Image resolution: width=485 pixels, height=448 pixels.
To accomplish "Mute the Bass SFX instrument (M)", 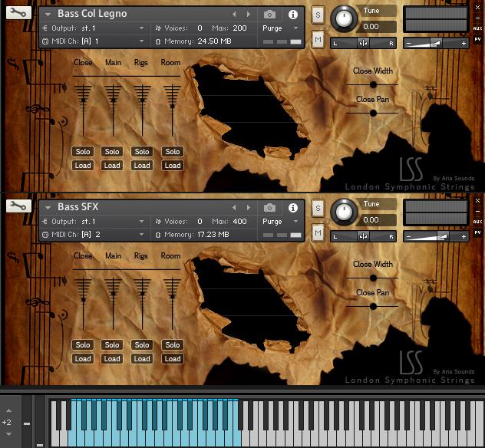I will coord(318,232).
